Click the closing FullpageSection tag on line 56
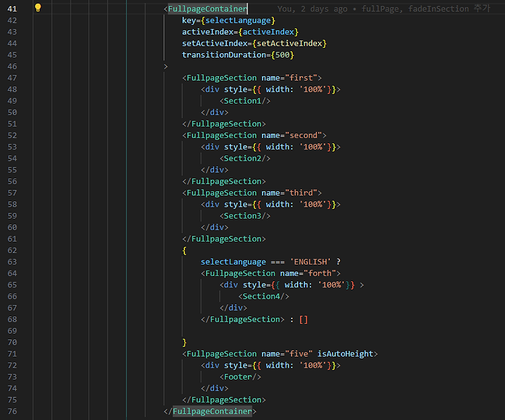 [224, 182]
